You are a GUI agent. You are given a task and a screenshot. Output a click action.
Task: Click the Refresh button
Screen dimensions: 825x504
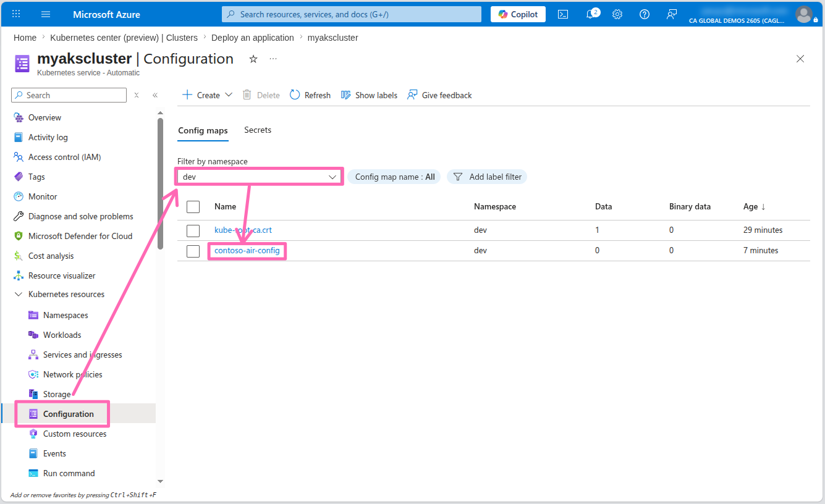tap(310, 95)
